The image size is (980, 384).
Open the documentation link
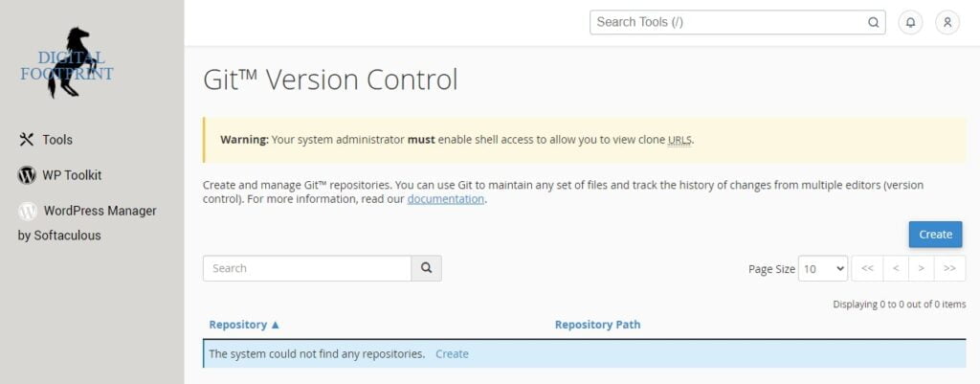point(446,199)
